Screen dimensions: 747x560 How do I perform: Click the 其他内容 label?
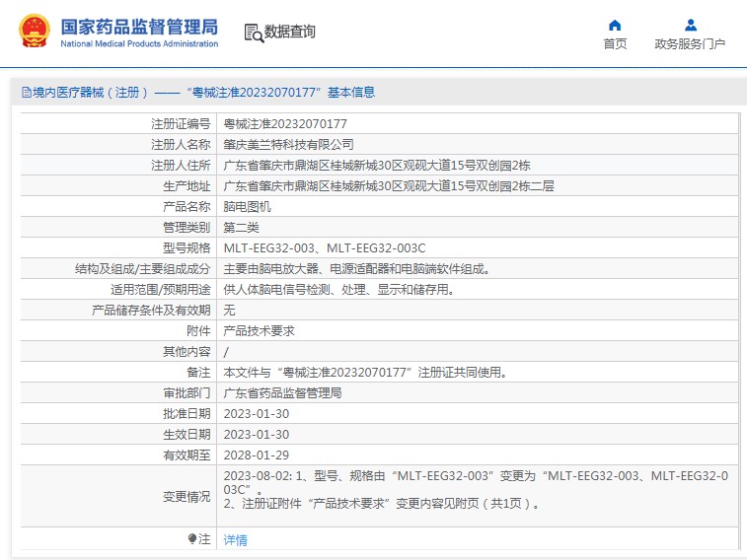[187, 352]
